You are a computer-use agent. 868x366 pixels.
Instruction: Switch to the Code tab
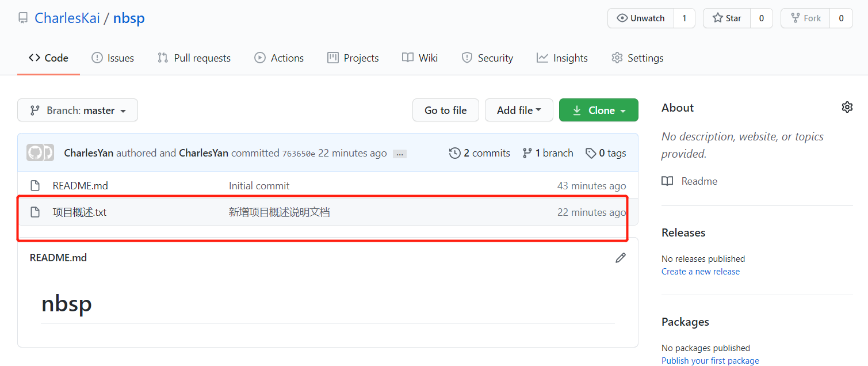click(x=48, y=58)
